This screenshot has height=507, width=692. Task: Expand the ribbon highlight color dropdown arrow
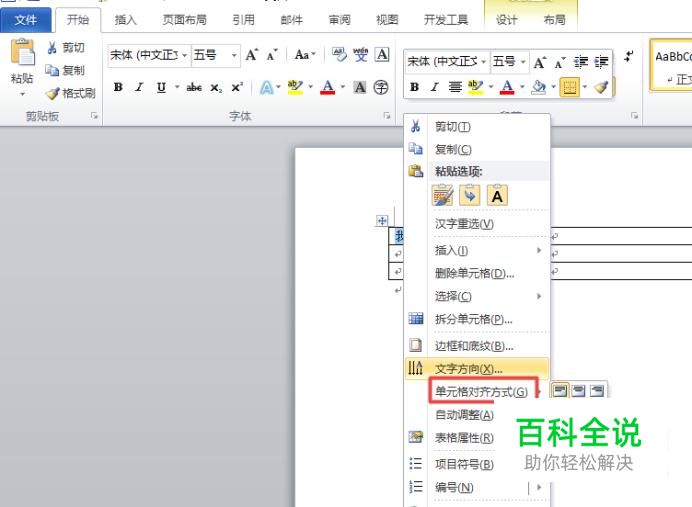point(310,87)
